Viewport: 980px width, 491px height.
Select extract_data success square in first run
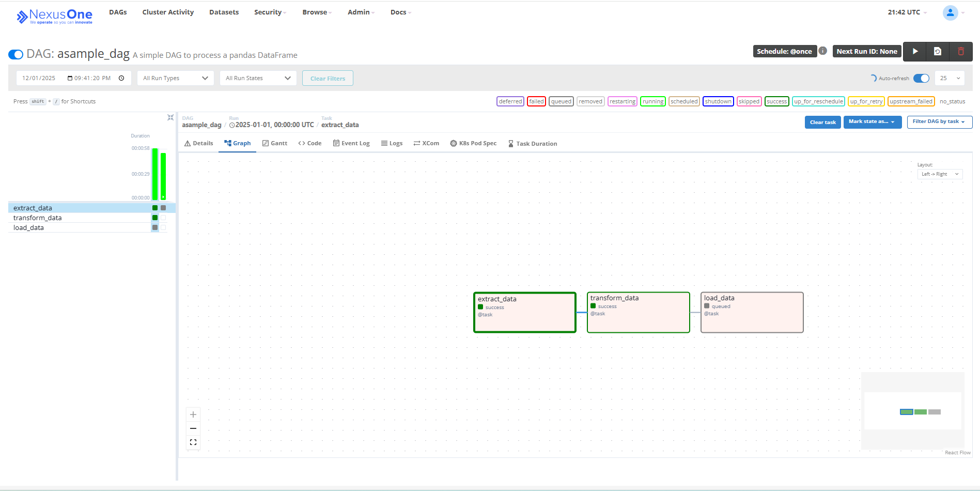155,208
